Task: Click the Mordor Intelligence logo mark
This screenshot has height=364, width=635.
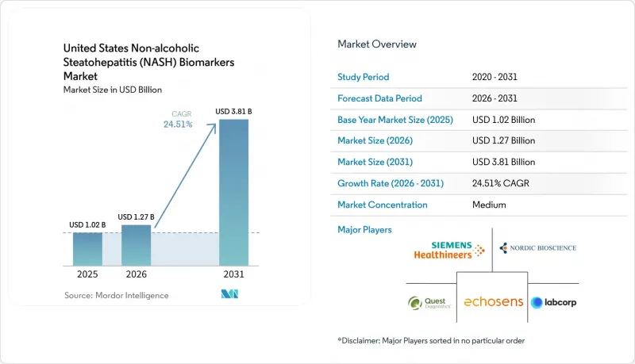Action: [229, 294]
